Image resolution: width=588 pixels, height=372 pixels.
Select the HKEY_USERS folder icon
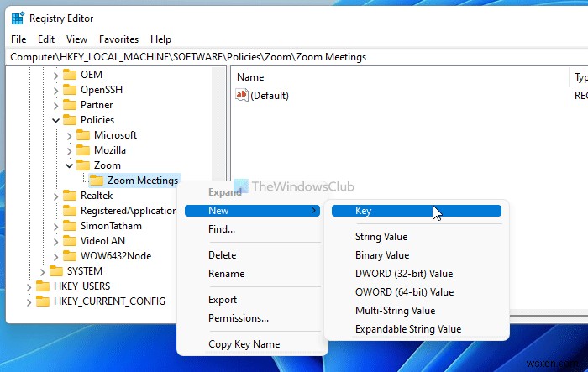pos(42,286)
